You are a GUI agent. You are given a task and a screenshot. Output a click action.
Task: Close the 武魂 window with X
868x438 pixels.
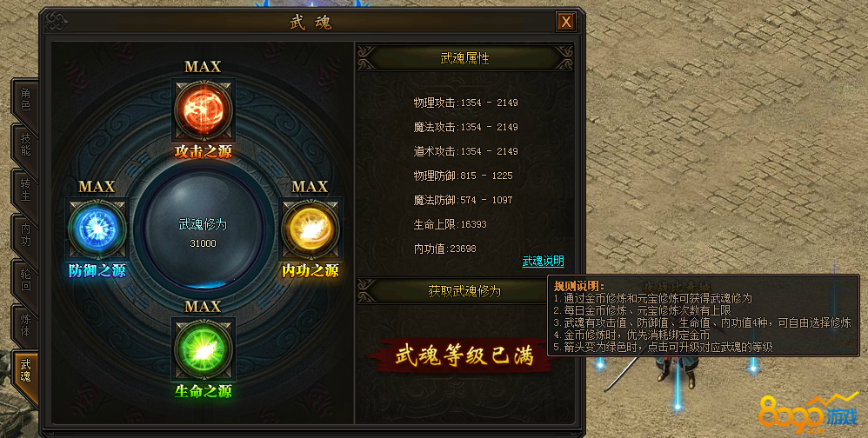[565, 22]
